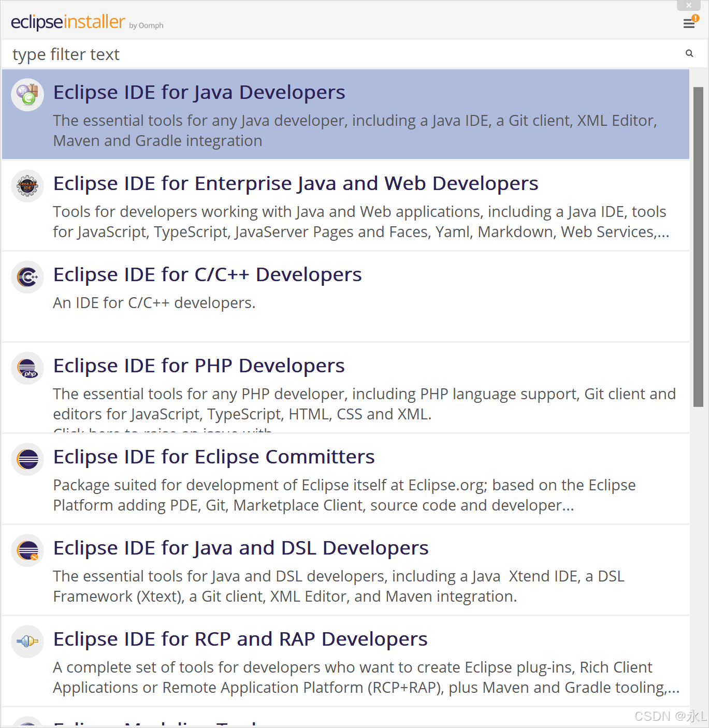Screen dimensions: 709x728
Task: Click the PHP Developers package icon
Action: tap(27, 368)
